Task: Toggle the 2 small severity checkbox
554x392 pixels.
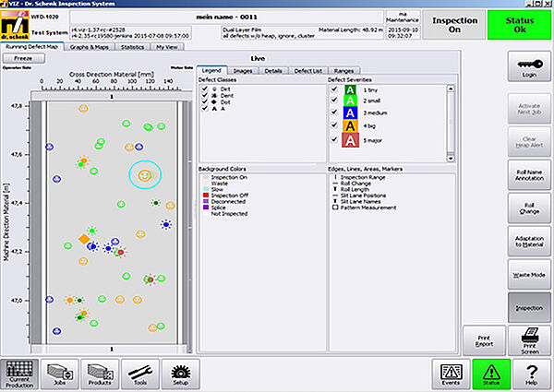Action: pyautogui.click(x=334, y=101)
